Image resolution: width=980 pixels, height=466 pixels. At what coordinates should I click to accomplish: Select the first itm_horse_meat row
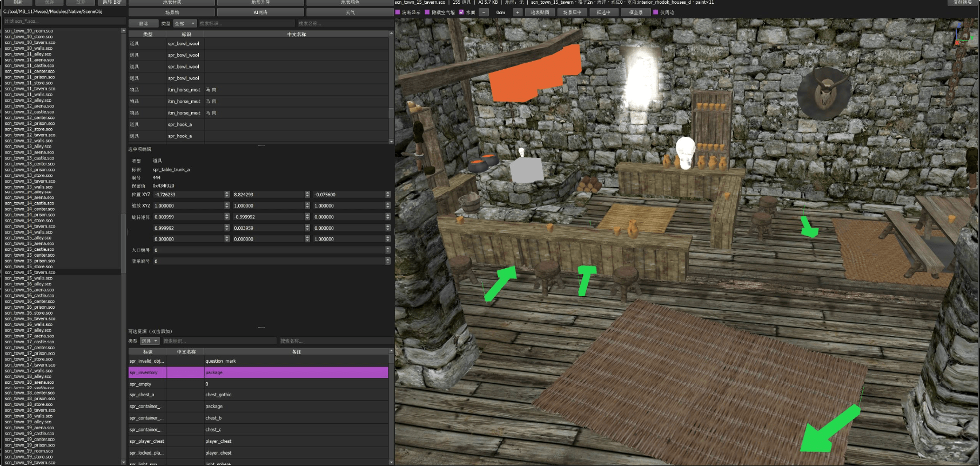coord(258,90)
